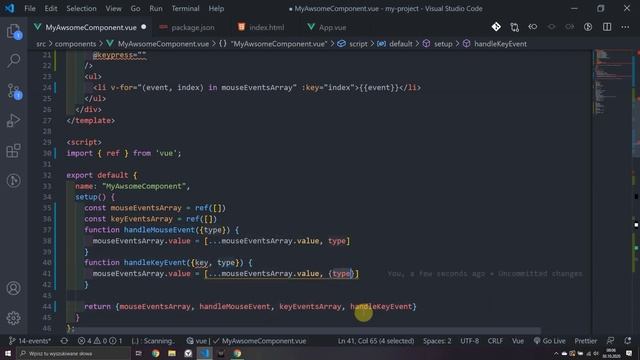Click the feedback icon in the status bar
This screenshot has width=640, height=360.
pyautogui.click(x=610, y=340)
